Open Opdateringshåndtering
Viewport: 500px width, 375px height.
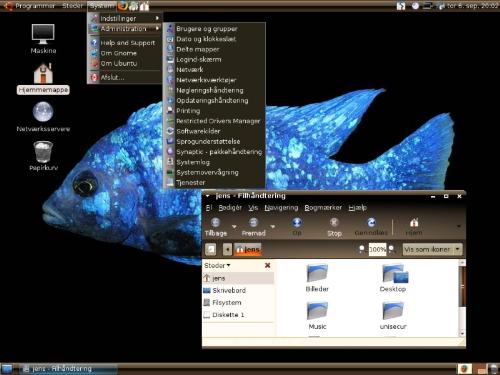pyautogui.click(x=214, y=100)
